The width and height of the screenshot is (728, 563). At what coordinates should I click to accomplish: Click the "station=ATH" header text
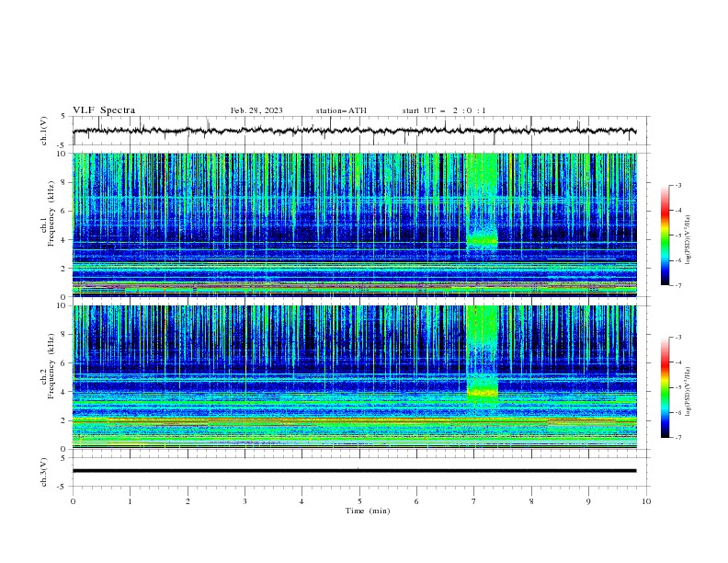pyautogui.click(x=341, y=110)
